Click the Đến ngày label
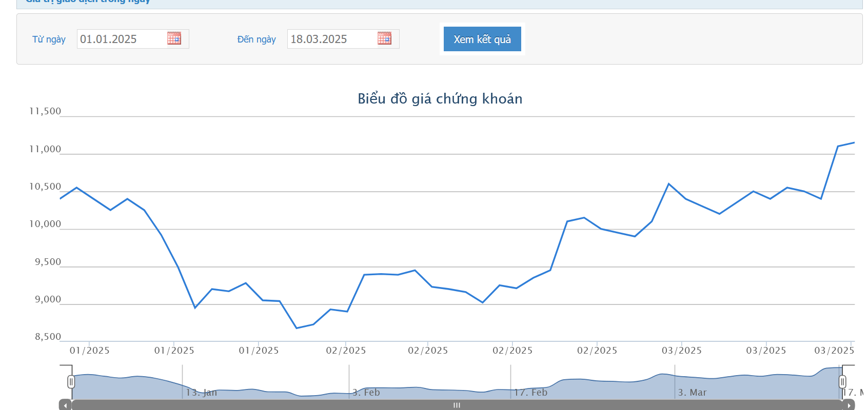868x410 pixels. click(x=257, y=39)
